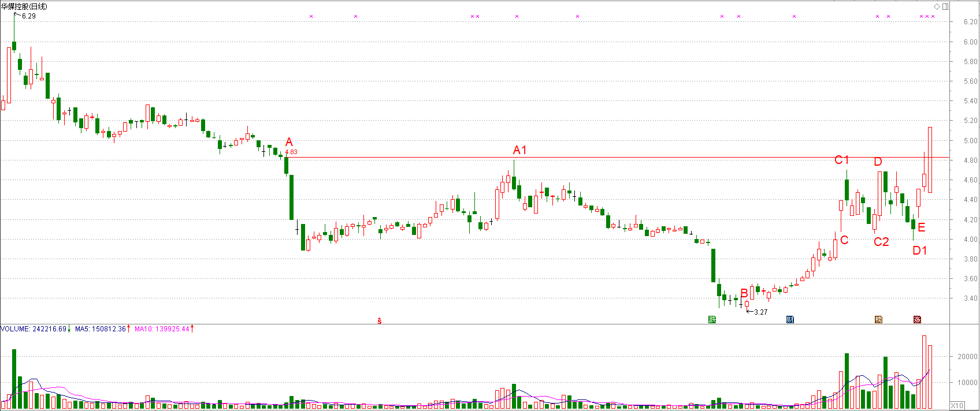Click the C1 annotation label
This screenshot has height=411, width=980.
coord(842,160)
